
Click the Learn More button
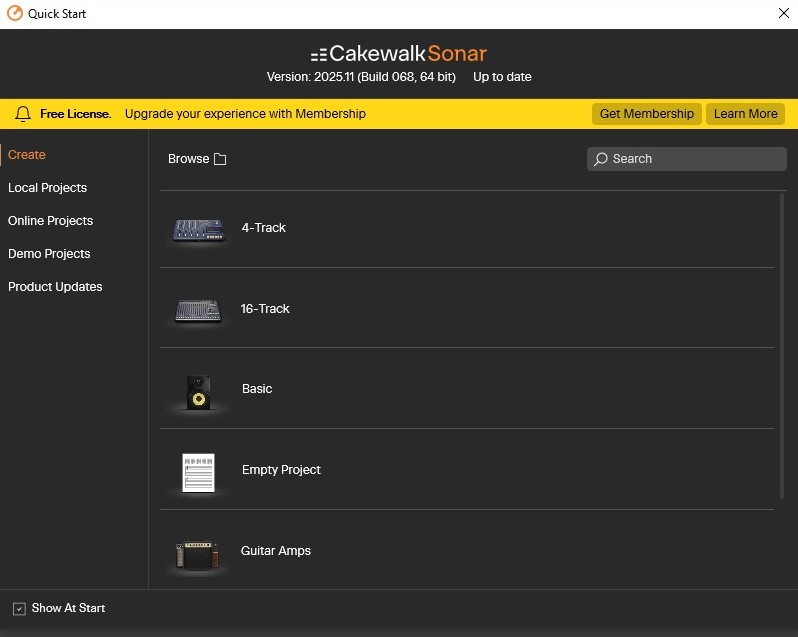tap(745, 114)
